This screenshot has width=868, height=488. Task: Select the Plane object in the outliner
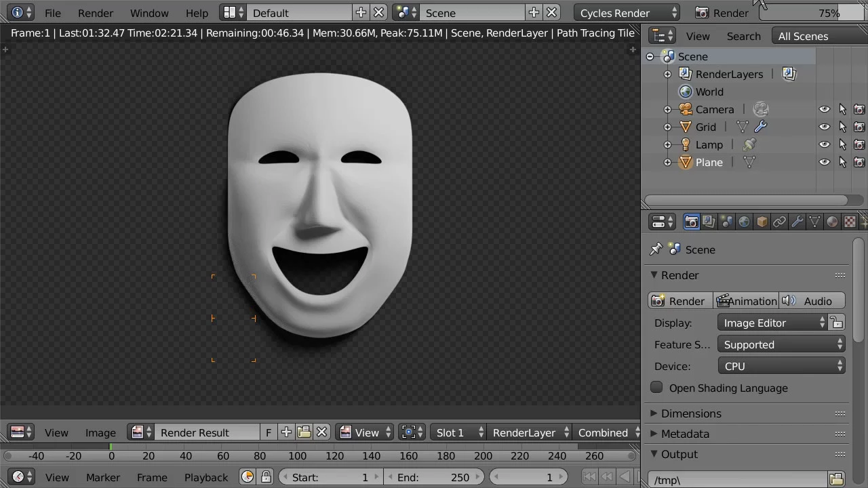709,163
